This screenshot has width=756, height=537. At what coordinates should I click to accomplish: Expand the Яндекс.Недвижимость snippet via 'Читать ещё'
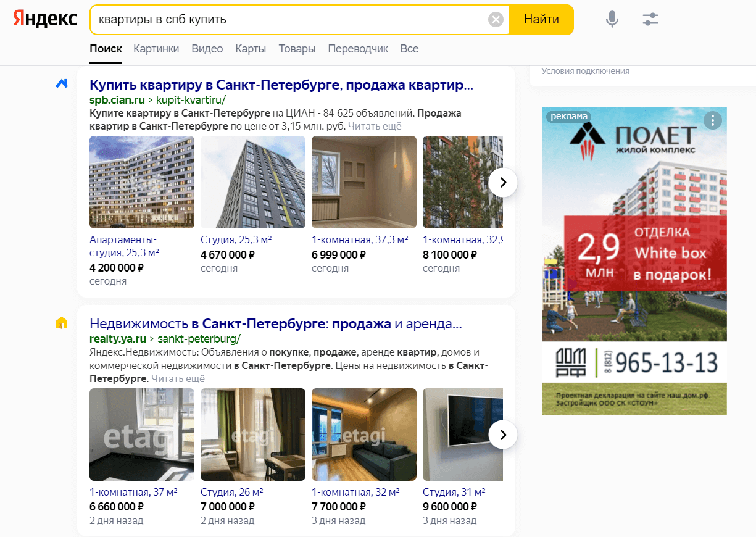[x=178, y=378]
